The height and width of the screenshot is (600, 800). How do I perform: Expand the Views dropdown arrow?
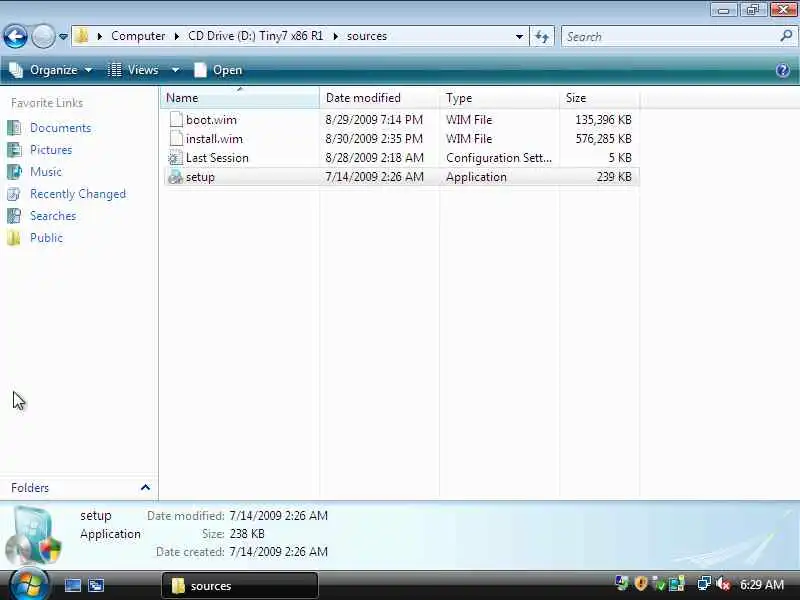pyautogui.click(x=175, y=70)
